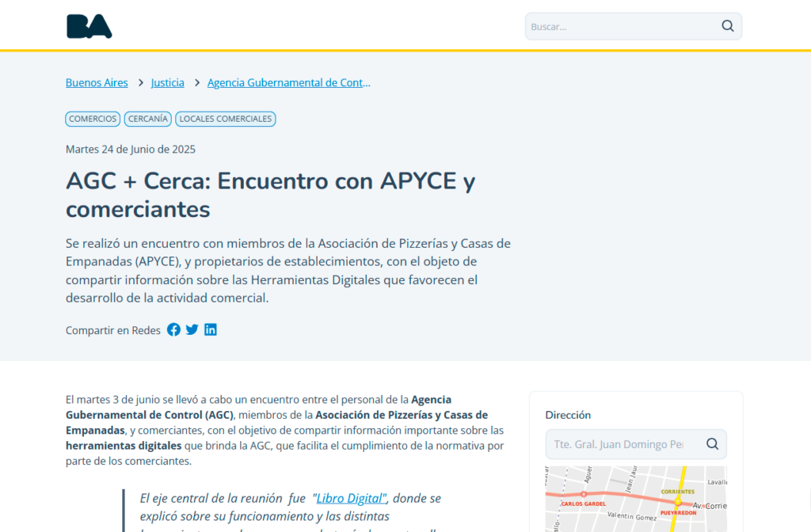
Task: Follow the "Libro Digital" link
Action: [x=350, y=498]
